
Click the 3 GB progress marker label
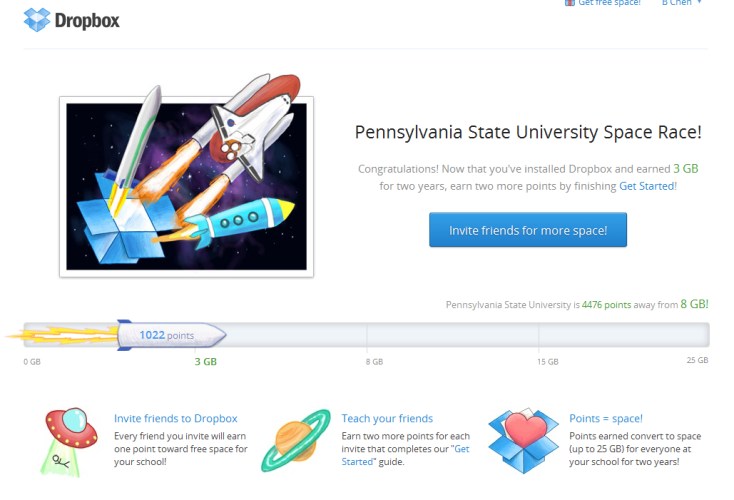[206, 361]
